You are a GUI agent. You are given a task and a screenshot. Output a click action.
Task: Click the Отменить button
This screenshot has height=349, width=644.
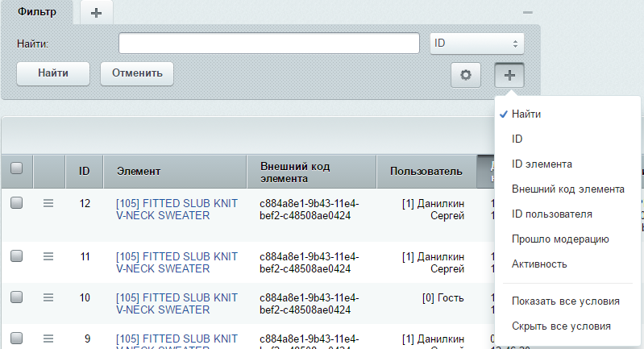(137, 73)
